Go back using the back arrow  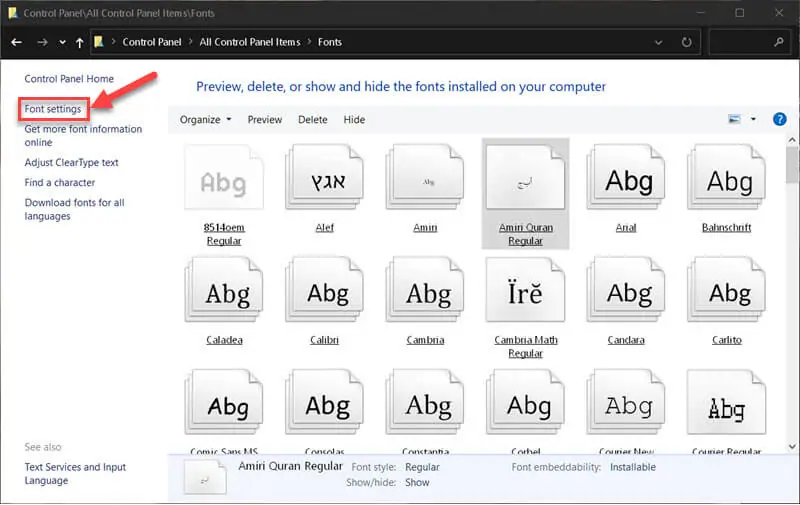point(16,42)
